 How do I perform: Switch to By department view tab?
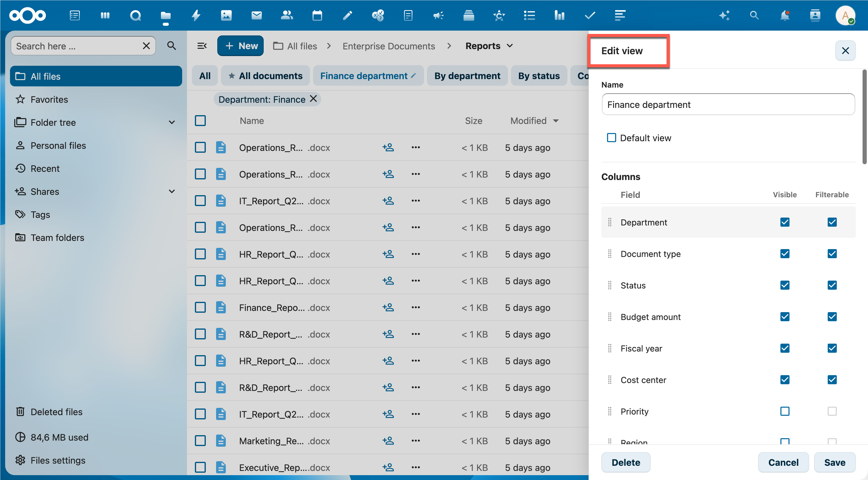467,76
